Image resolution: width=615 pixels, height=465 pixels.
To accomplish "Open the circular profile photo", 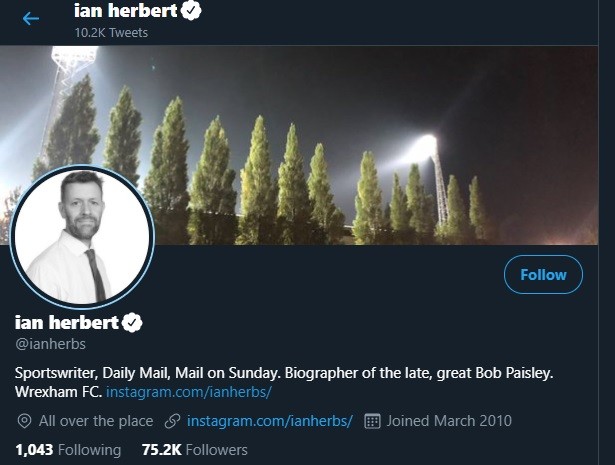I will tap(82, 237).
